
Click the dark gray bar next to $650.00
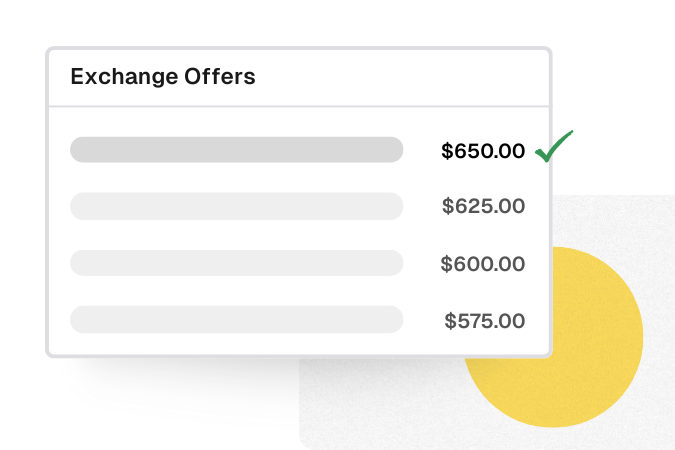236,150
